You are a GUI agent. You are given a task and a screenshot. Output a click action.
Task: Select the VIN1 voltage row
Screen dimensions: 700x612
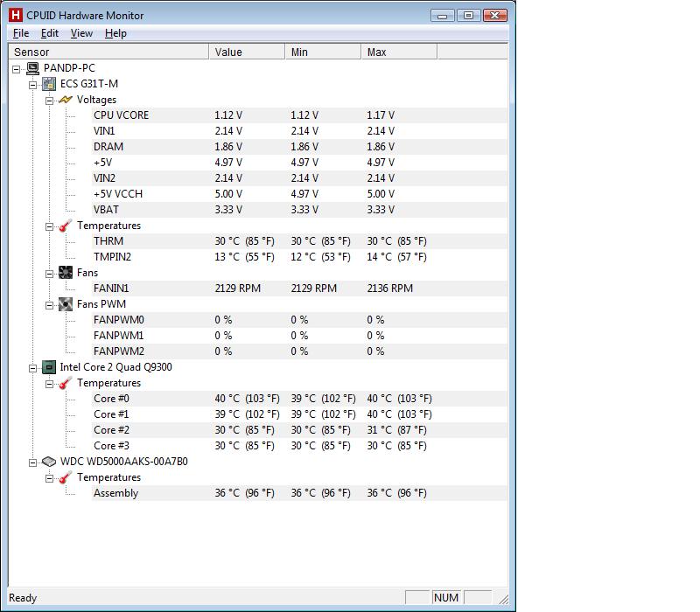click(x=299, y=131)
